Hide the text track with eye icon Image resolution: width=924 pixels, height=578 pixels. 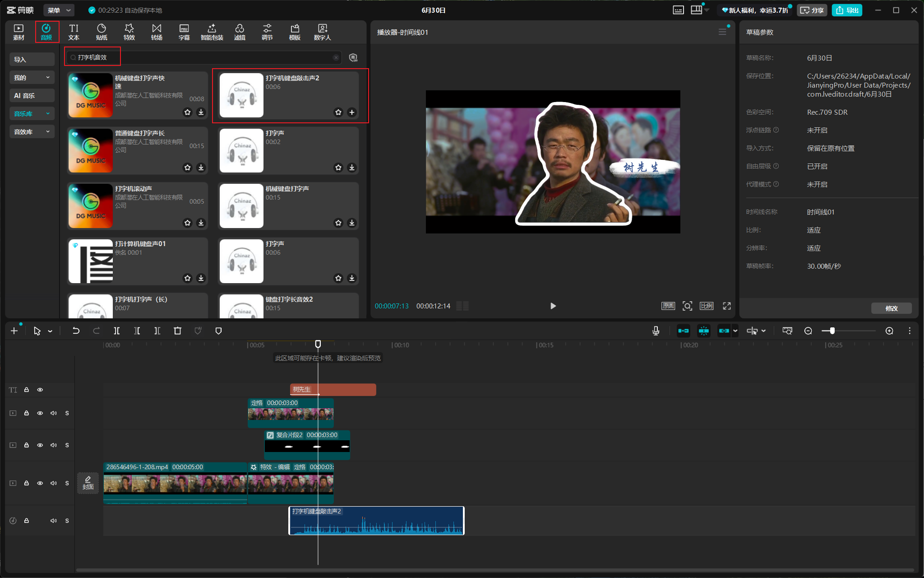click(40, 390)
